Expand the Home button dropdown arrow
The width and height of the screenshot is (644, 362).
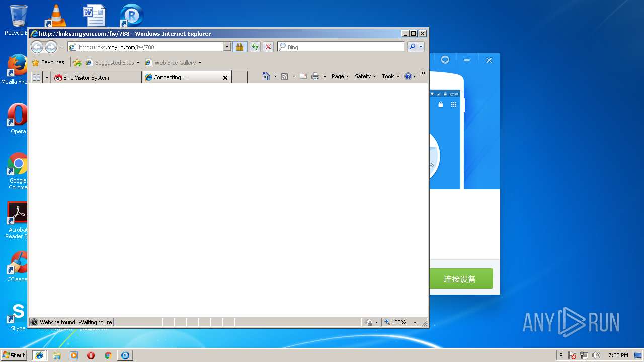click(x=275, y=77)
